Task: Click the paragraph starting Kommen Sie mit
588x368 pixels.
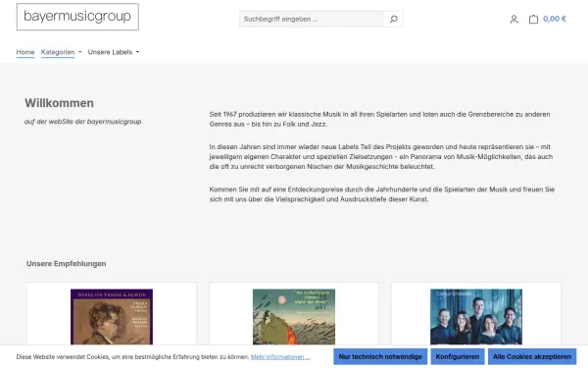Action: [382, 194]
